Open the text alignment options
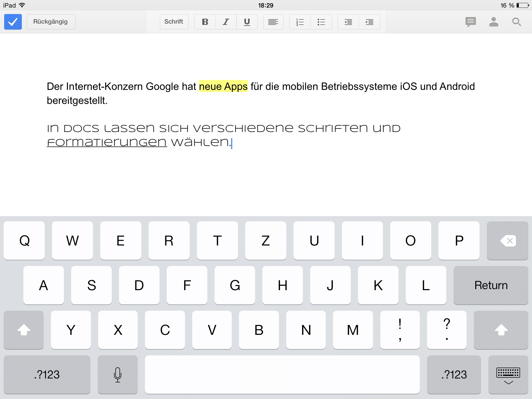The width and height of the screenshot is (532, 399). tap(273, 22)
